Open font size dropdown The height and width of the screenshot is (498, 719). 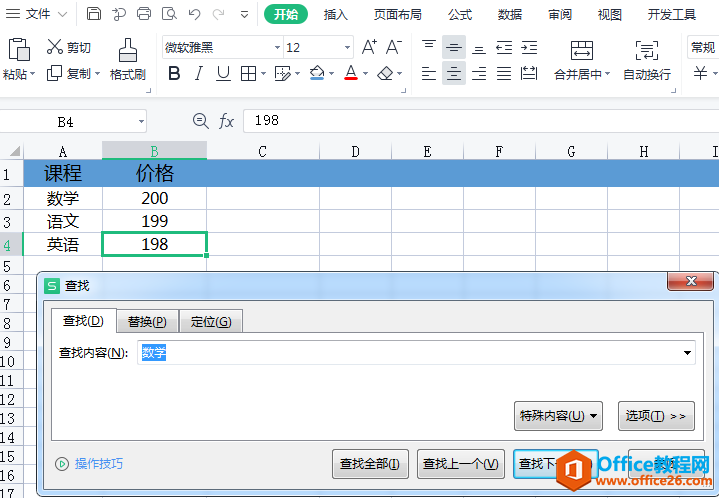(x=347, y=47)
